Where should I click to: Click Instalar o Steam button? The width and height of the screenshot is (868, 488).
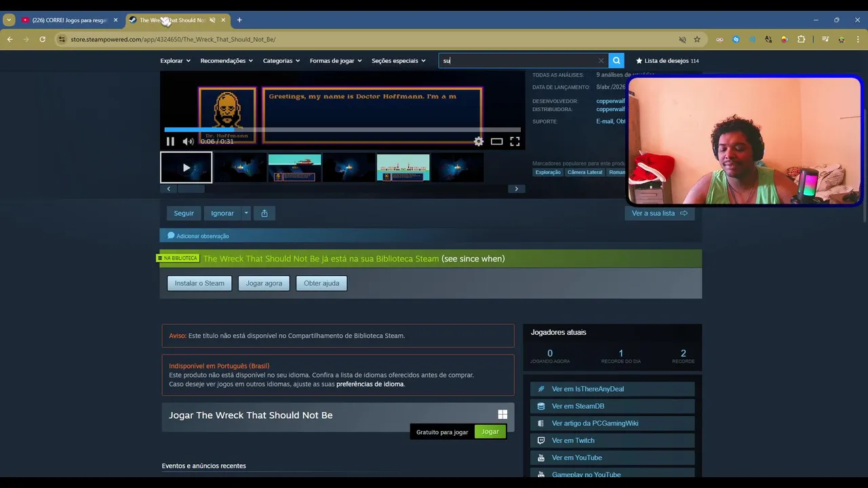click(x=199, y=283)
